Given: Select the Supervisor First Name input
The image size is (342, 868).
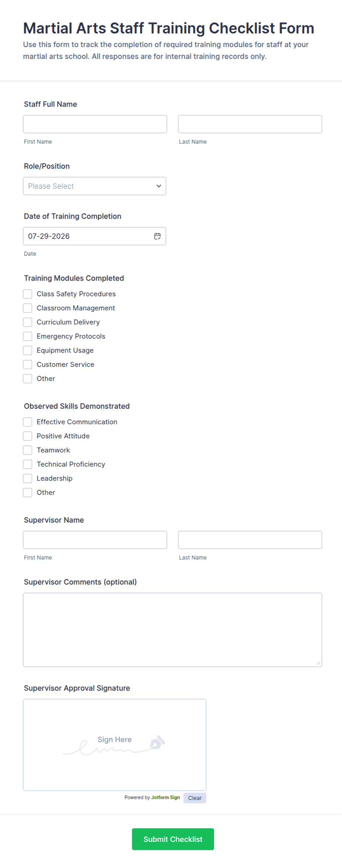Looking at the screenshot, I should coord(95,540).
